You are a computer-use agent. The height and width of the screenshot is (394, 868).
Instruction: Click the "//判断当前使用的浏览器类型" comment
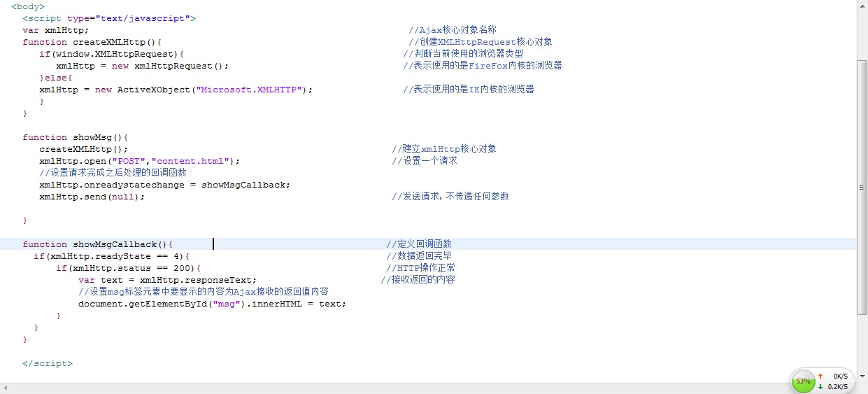tap(463, 54)
